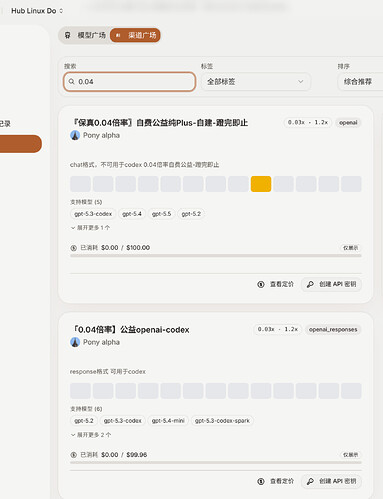383x499 pixels.
Task: Expand 展开更多 2 个 models
Action: click(x=91, y=435)
